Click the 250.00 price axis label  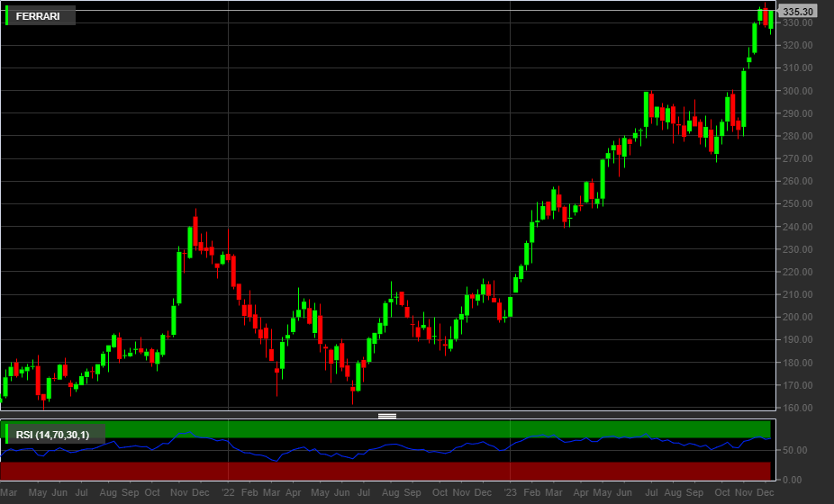pyautogui.click(x=797, y=203)
